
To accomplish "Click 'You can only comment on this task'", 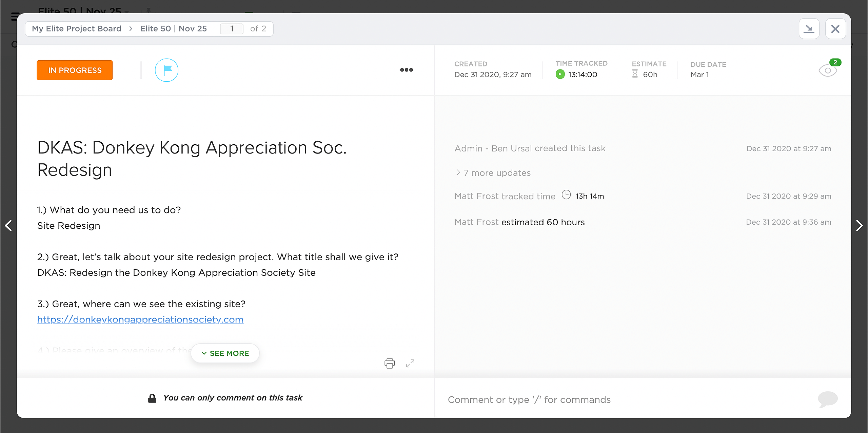I will [x=233, y=398].
